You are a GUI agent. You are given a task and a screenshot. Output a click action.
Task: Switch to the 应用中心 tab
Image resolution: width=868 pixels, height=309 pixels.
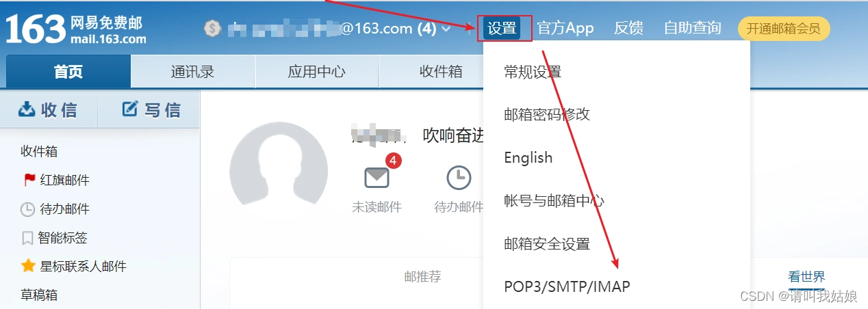pyautogui.click(x=316, y=71)
